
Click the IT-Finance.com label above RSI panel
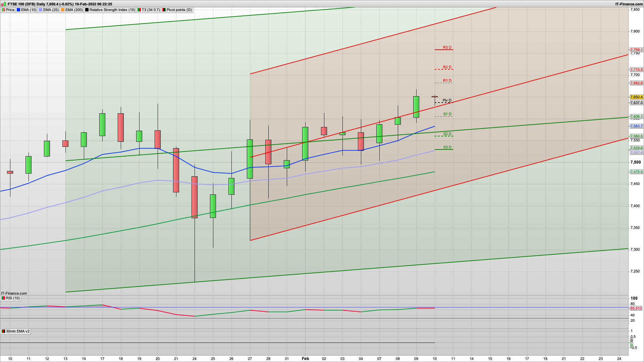(x=14, y=293)
